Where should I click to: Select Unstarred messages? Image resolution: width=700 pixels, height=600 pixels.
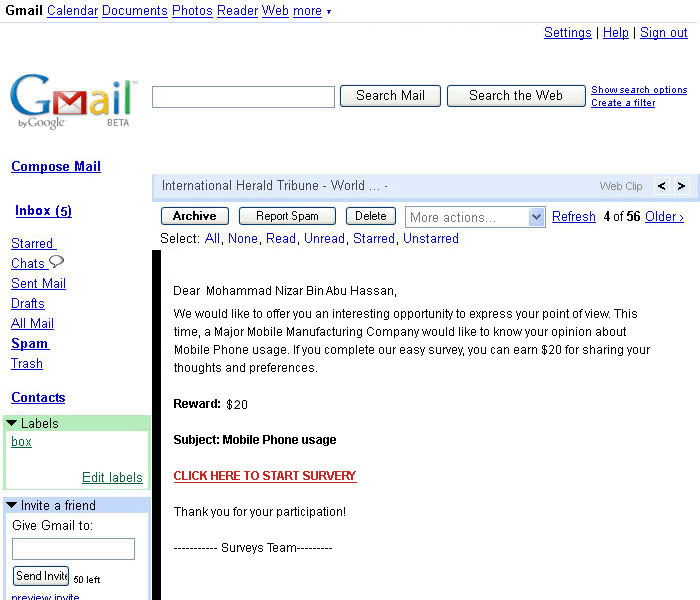click(x=431, y=238)
